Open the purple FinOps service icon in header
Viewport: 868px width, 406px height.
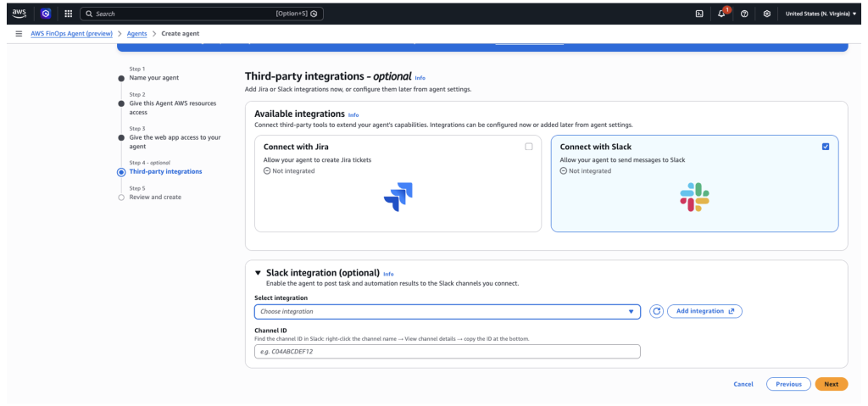pos(46,14)
